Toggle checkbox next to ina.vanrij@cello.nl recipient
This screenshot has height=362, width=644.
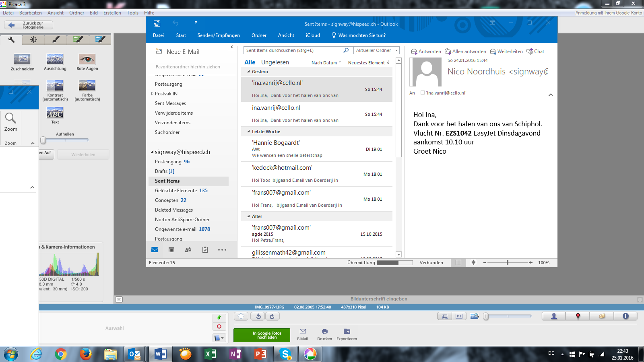pos(423,93)
